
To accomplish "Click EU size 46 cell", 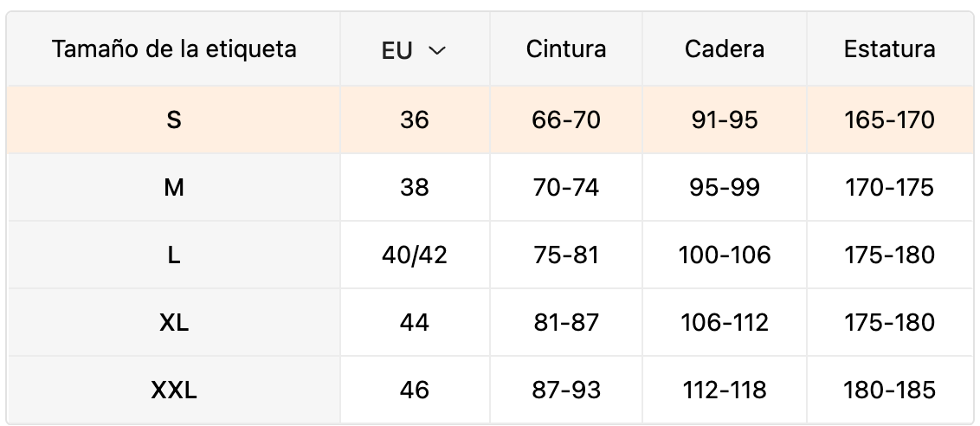I will [415, 390].
